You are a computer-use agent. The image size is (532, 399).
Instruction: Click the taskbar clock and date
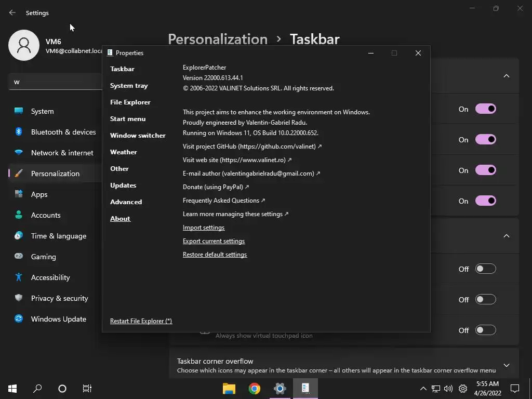pyautogui.click(x=487, y=389)
